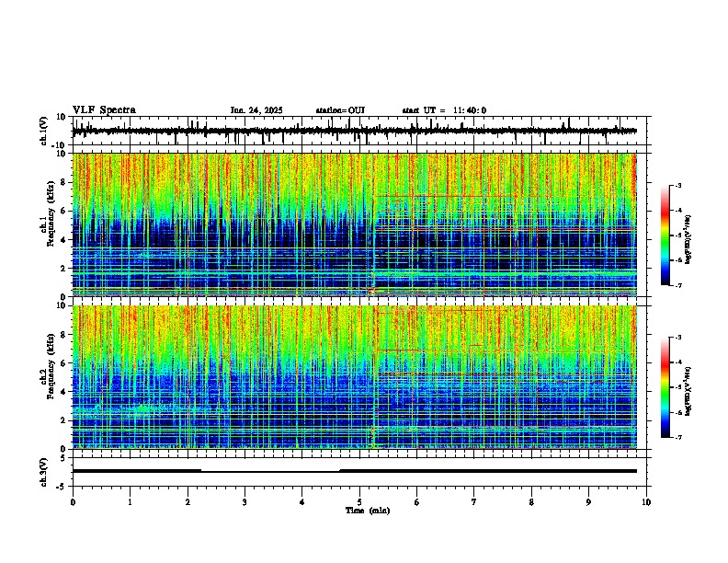
Task: Click the "-7" tick on upper colorbar
Action: (x=677, y=285)
